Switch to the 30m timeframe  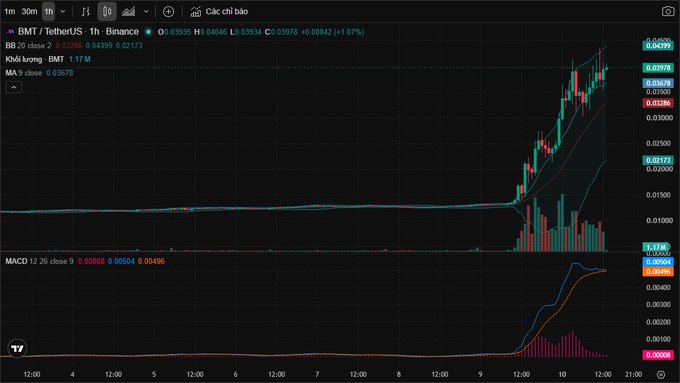pyautogui.click(x=29, y=12)
